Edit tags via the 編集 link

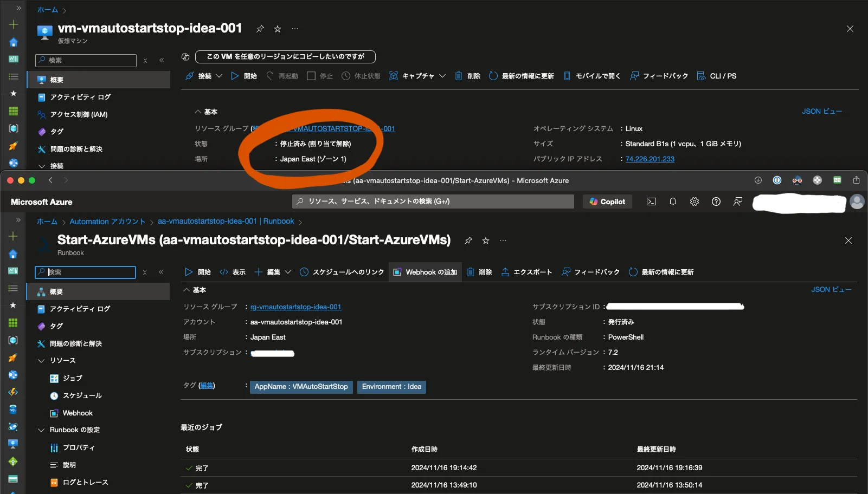coord(207,386)
